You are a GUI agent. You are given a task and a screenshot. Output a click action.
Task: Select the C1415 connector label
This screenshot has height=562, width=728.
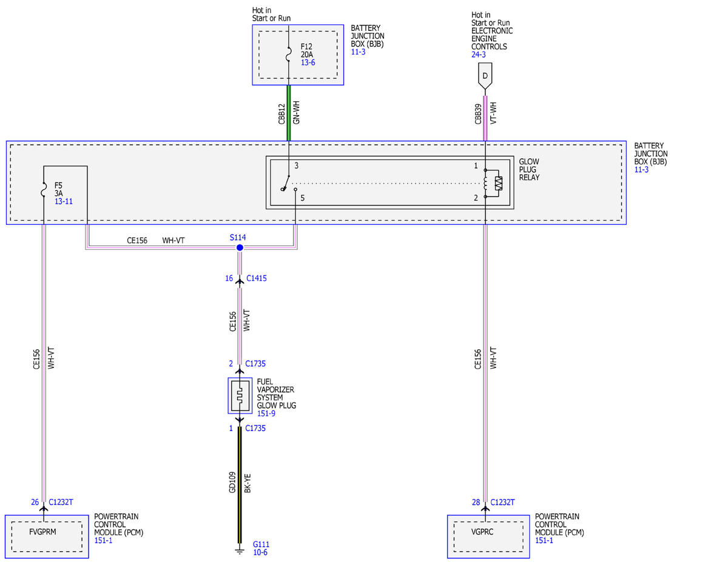pos(256,279)
